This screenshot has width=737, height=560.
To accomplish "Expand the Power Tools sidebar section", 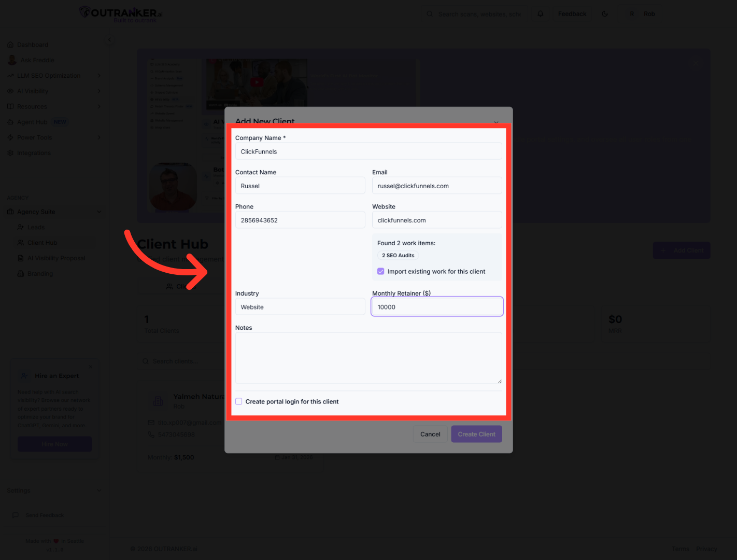I will point(99,137).
